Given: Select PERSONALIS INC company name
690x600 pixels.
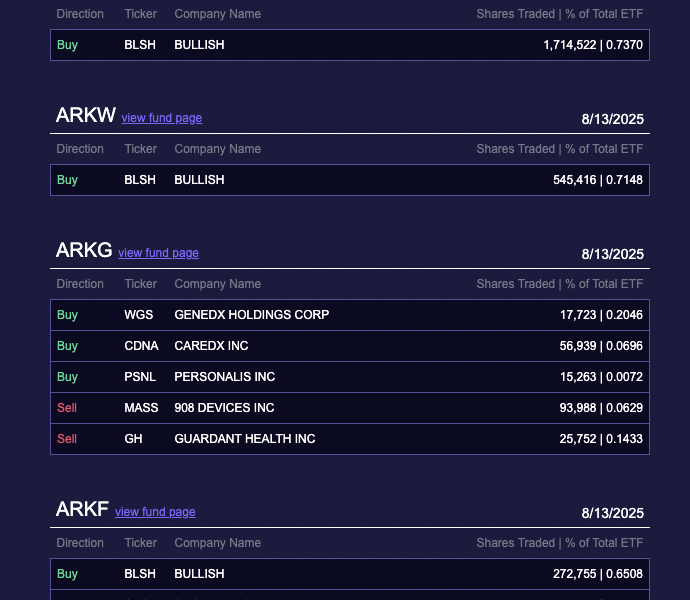Looking at the screenshot, I should point(225,377).
